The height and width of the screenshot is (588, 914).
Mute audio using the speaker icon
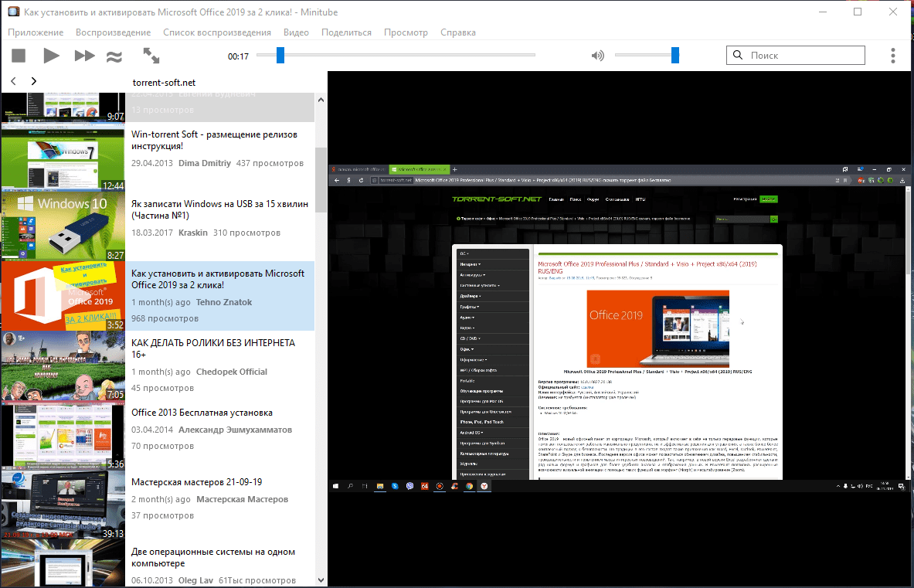tap(597, 56)
